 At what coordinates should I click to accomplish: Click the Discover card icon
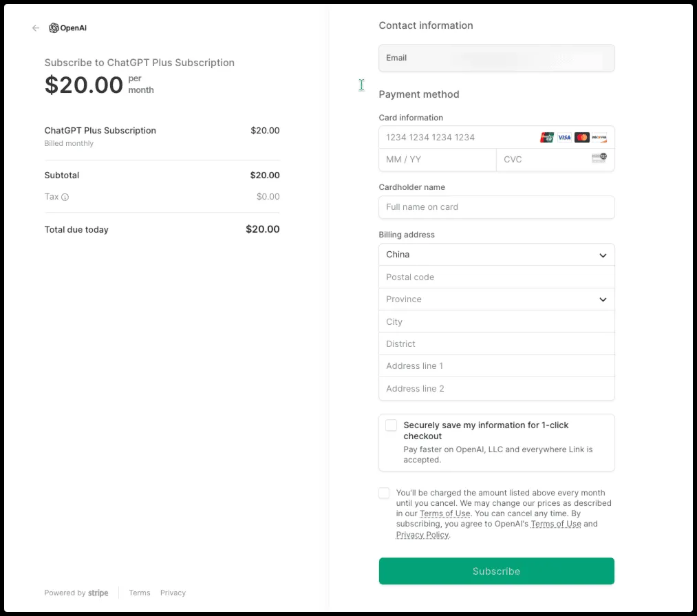tap(599, 138)
